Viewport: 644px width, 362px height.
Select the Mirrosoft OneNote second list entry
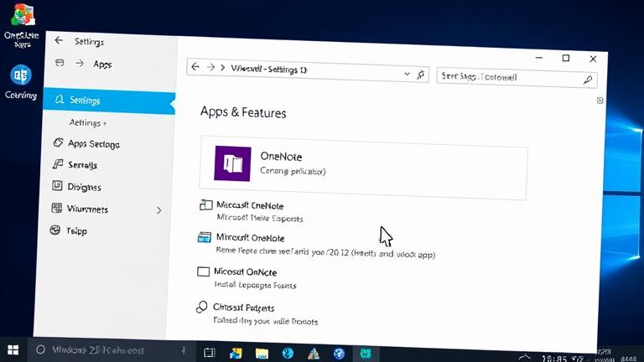click(x=251, y=238)
